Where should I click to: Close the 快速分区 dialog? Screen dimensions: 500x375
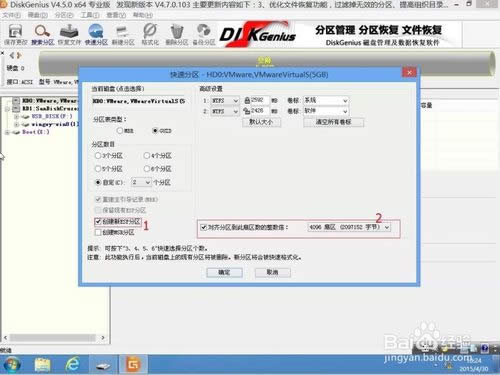(409, 72)
